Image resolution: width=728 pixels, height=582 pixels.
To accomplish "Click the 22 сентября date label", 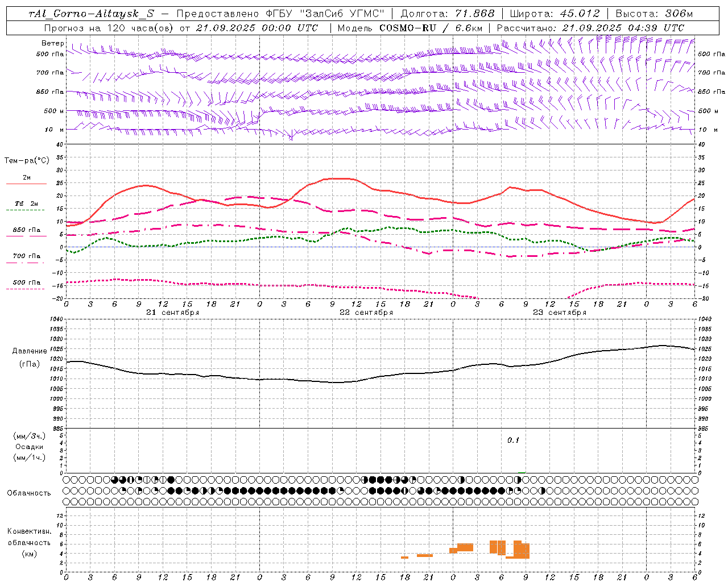I will 366,313.
